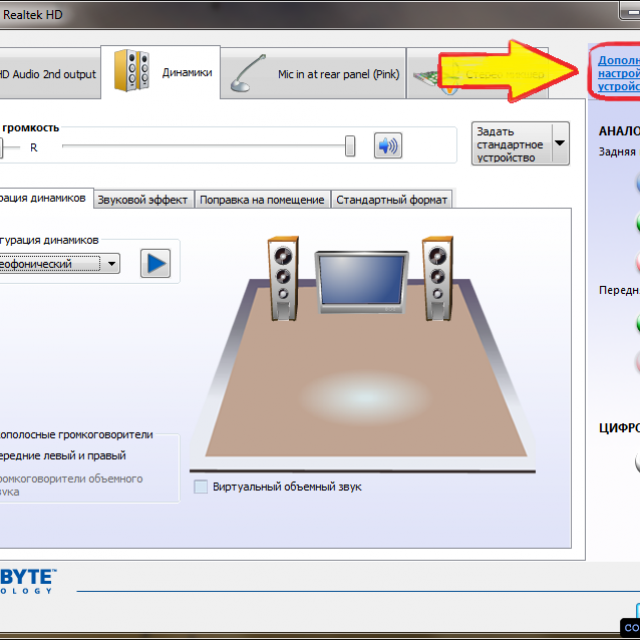Click the Realtek HD window title
Image resolution: width=640 pixels, height=640 pixels.
33,15
